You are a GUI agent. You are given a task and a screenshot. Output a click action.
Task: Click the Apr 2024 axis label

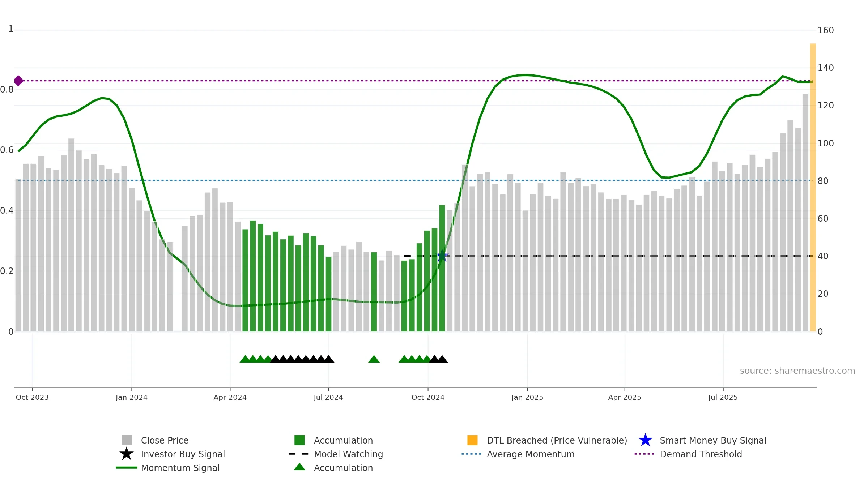point(230,397)
